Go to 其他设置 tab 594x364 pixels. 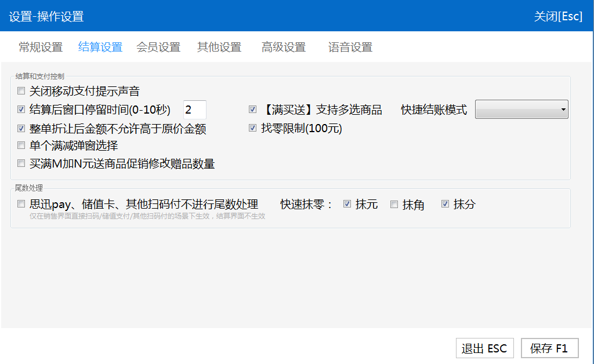coord(219,48)
